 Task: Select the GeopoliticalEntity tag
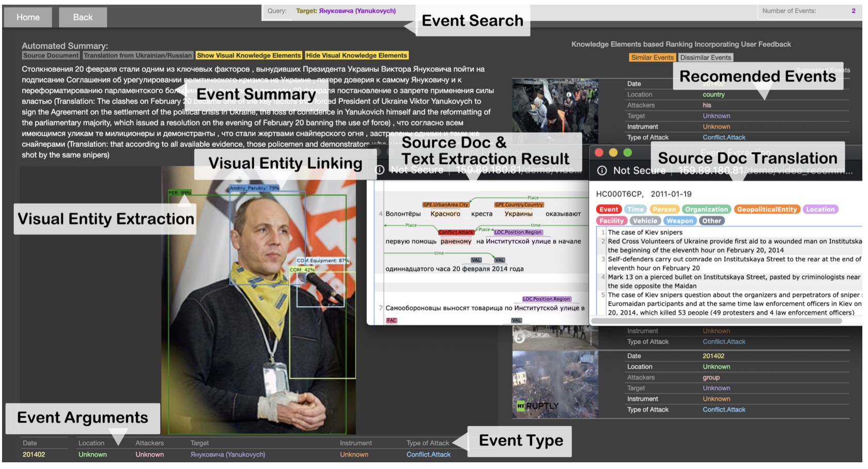(x=767, y=209)
